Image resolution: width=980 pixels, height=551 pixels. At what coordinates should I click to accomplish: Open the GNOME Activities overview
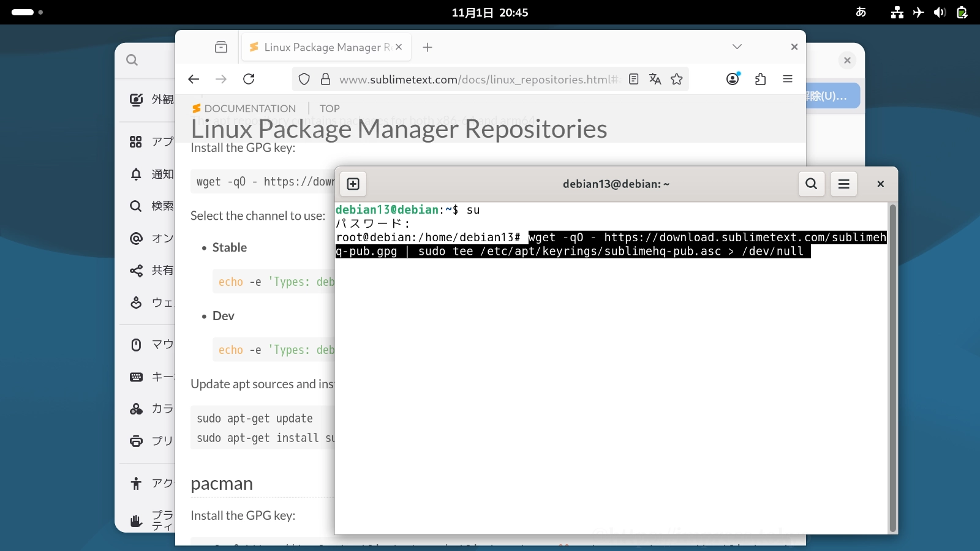click(x=27, y=12)
